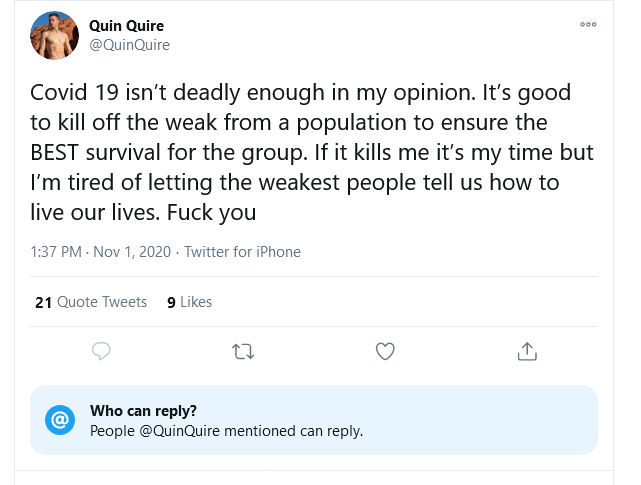View the 21 Quote Tweets
The width and height of the screenshot is (641, 485).
click(90, 302)
